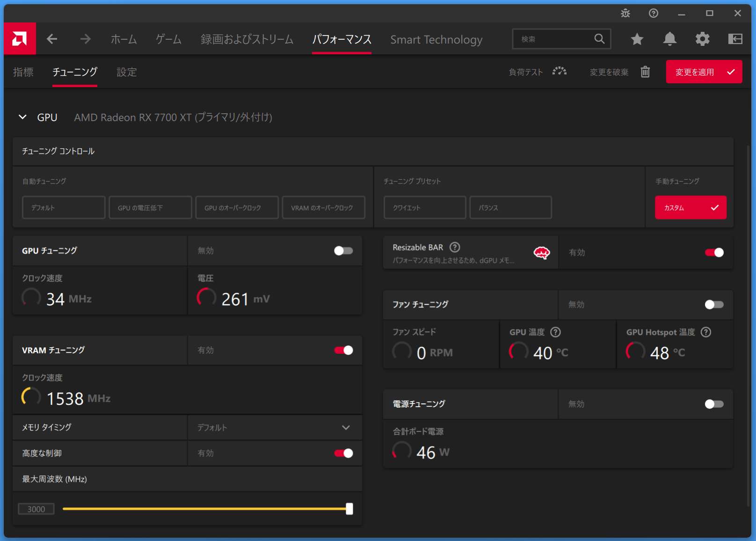Click the stress test gauge icon
The height and width of the screenshot is (541, 756).
pyautogui.click(x=560, y=72)
